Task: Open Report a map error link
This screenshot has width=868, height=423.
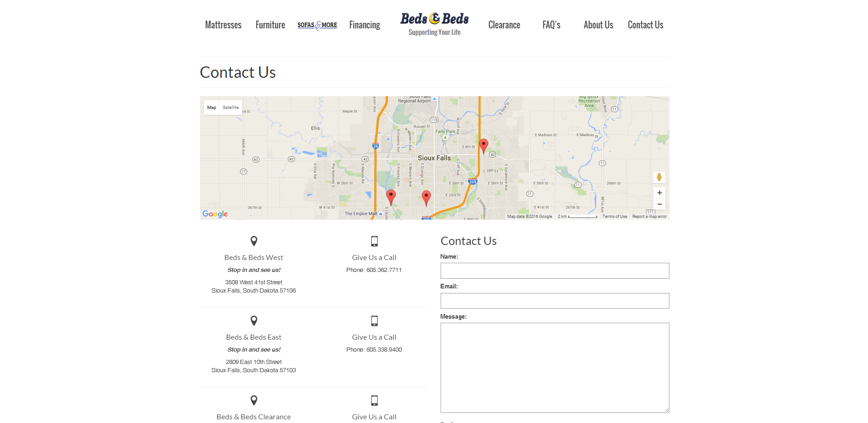Action: 649,217
